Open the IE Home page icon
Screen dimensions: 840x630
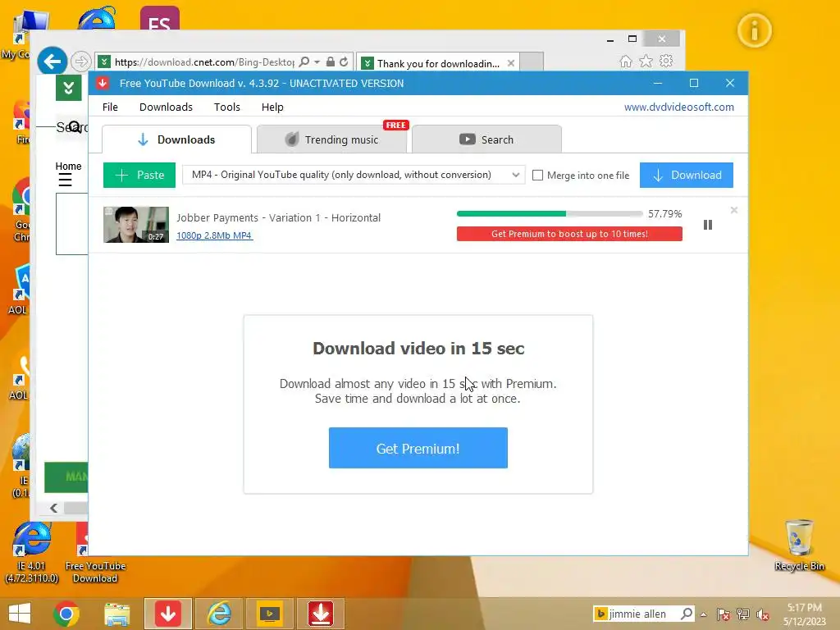point(626,62)
